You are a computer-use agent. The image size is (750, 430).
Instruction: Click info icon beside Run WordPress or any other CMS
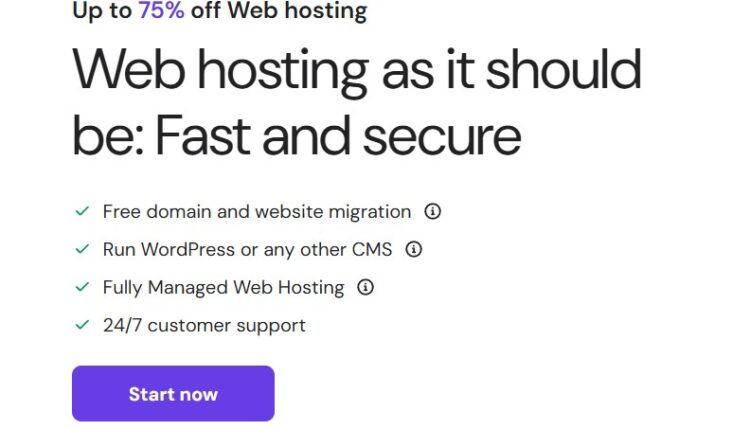[x=414, y=250]
